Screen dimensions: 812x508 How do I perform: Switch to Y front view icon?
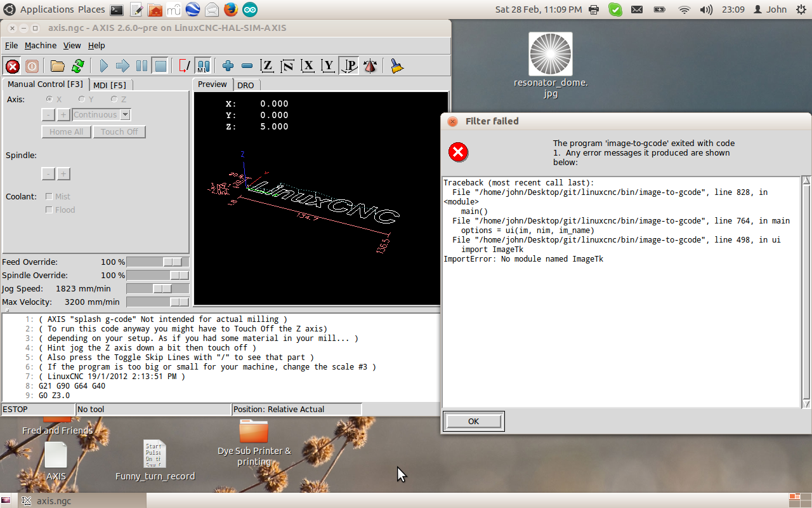328,66
